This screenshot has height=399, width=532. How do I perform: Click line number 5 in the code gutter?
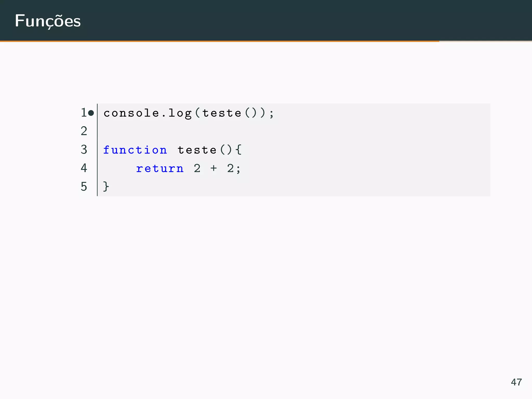click(84, 187)
